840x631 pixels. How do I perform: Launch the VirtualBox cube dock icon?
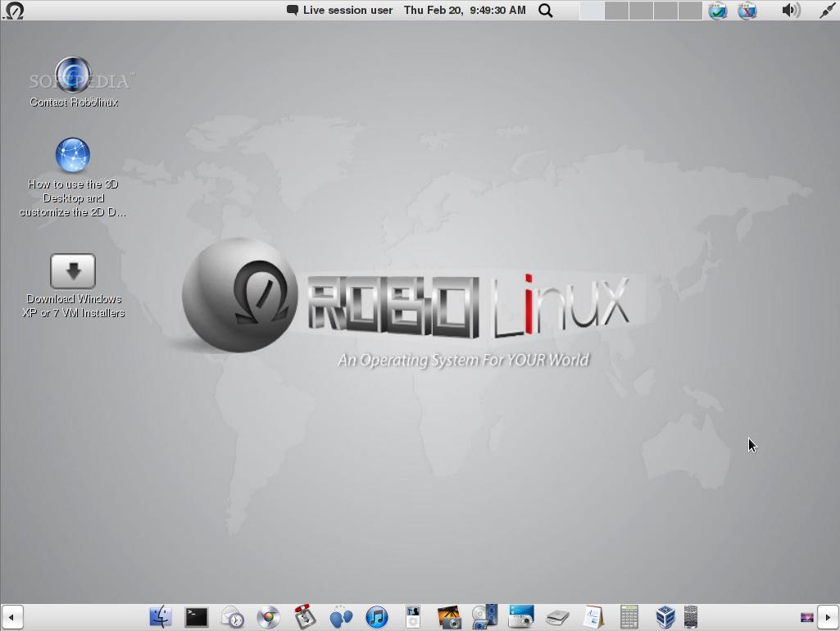tap(665, 617)
